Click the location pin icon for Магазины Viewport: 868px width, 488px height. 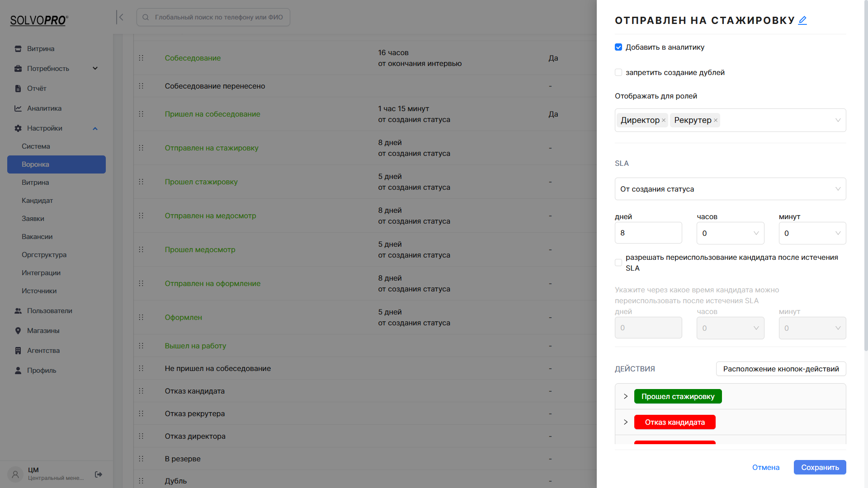[18, 330]
